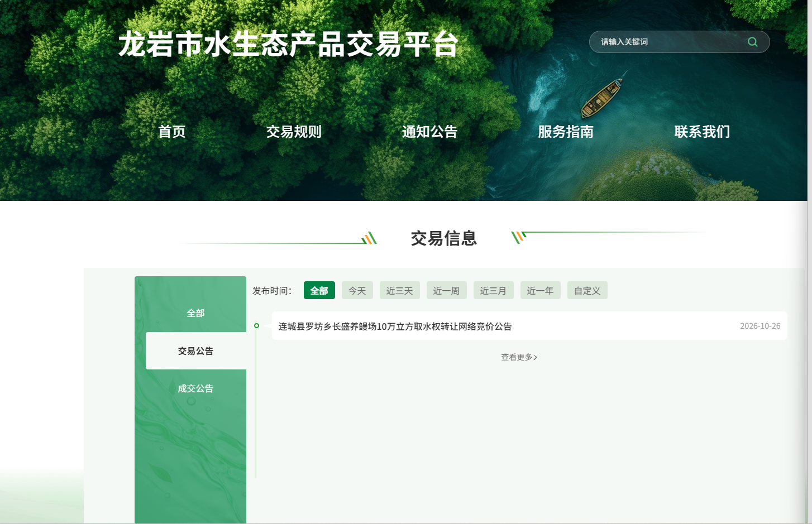Image resolution: width=812 pixels, height=524 pixels.
Task: Go to 交易规则 in the navigation
Action: [294, 132]
